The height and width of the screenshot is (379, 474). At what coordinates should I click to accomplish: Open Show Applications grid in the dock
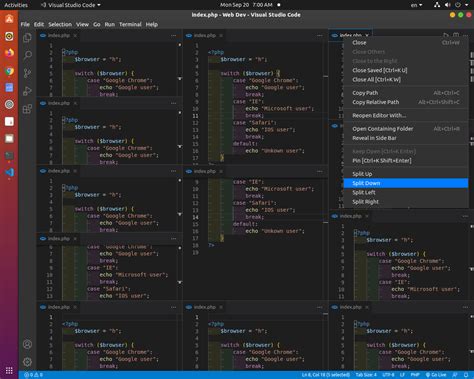click(9, 370)
